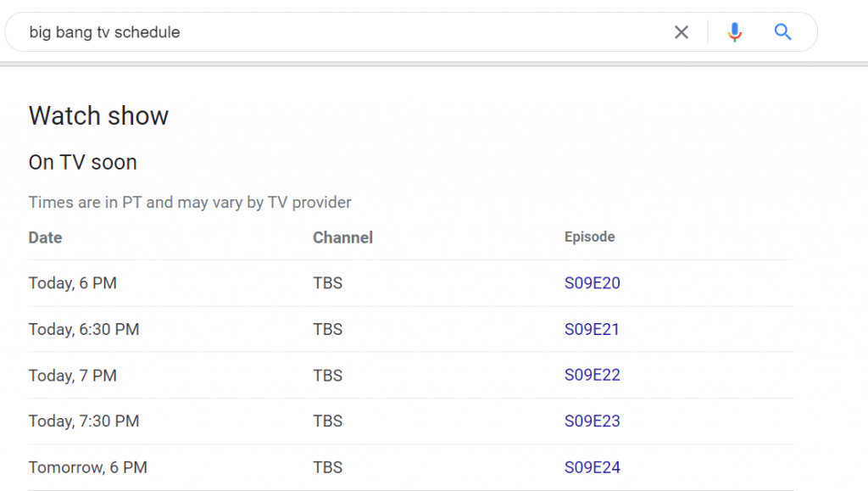Screen dimensions: 868x491
Task: Open episode S09E23 link
Action: 593,421
